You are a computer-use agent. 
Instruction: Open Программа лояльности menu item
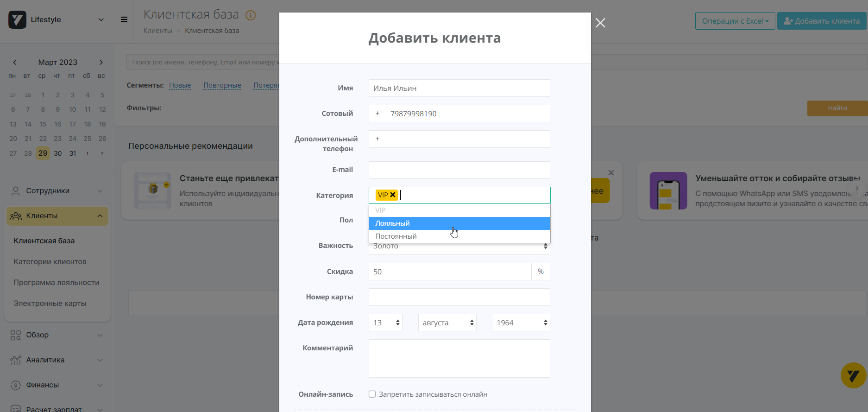[x=57, y=283]
